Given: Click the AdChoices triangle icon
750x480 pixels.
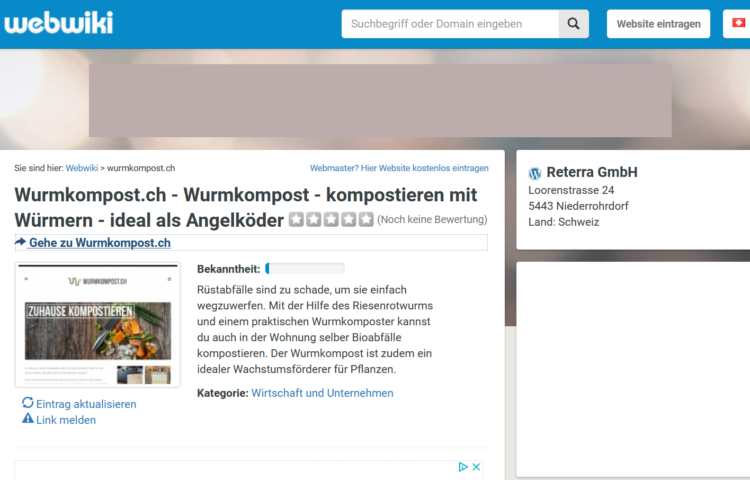Looking at the screenshot, I should click(463, 467).
